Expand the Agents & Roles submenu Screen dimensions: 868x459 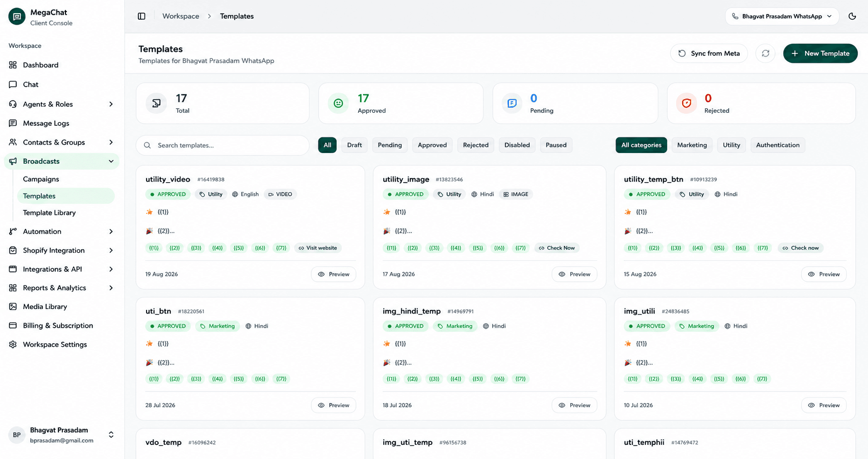(x=111, y=104)
